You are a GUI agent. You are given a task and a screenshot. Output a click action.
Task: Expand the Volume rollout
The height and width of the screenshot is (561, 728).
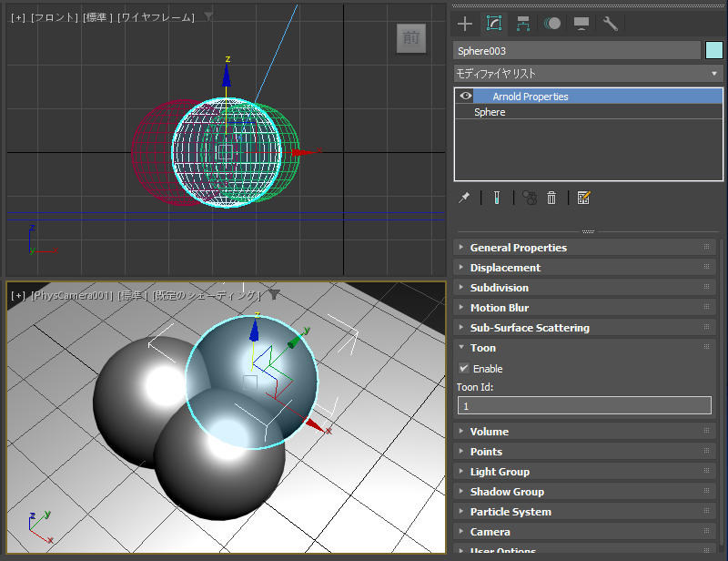point(584,432)
